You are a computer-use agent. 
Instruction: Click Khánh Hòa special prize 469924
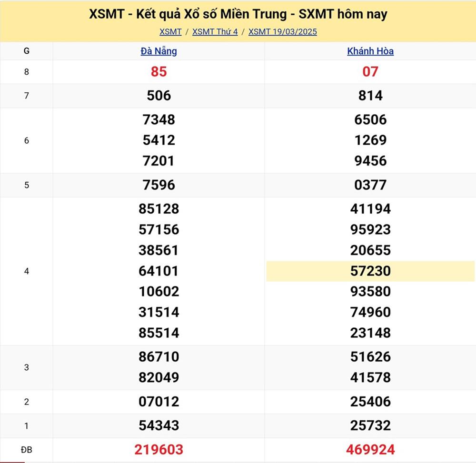[370, 450]
